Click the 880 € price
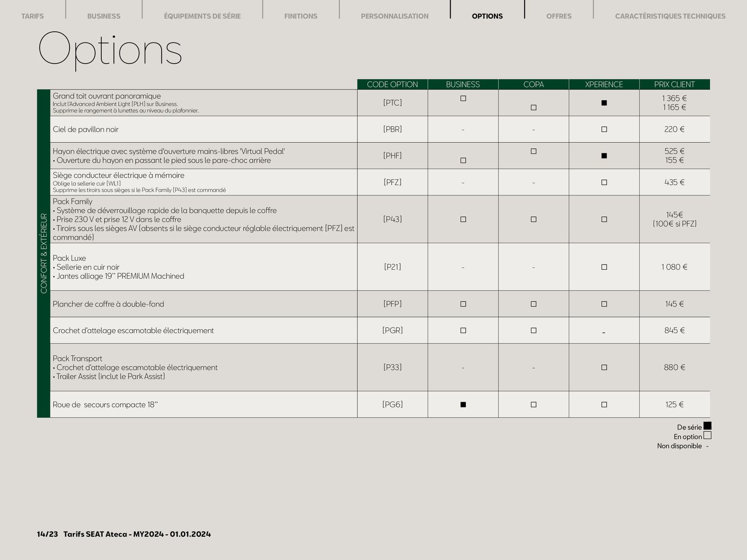The height and width of the screenshot is (560, 747). (x=675, y=367)
